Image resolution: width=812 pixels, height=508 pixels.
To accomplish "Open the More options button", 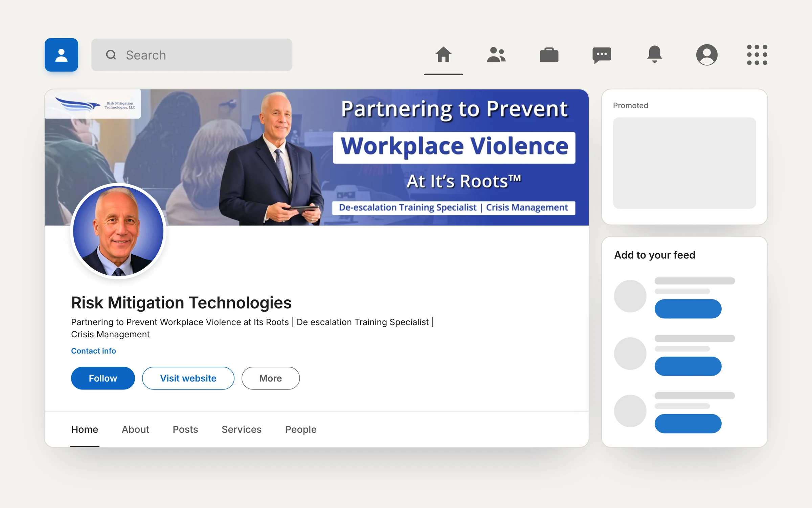I will tap(271, 378).
